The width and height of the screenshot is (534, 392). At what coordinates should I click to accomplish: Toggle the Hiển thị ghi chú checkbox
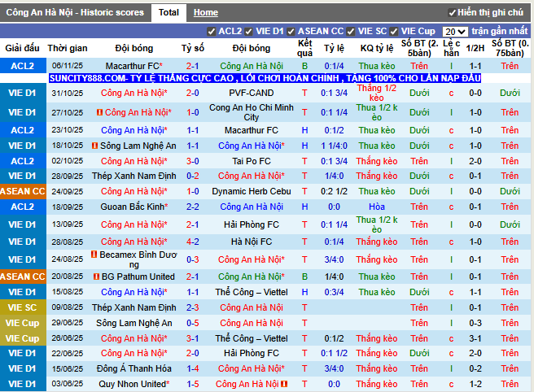click(x=453, y=13)
